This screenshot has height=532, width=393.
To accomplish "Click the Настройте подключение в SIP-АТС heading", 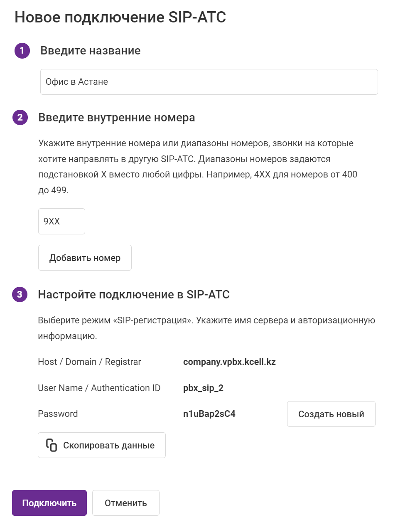I will pyautogui.click(x=134, y=295).
